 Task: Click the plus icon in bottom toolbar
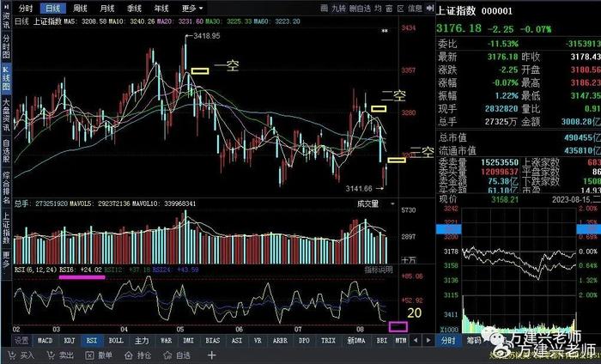213,354
